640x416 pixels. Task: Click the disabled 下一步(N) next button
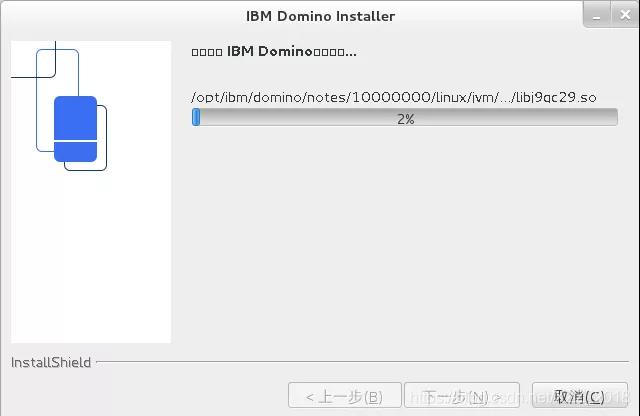(462, 395)
